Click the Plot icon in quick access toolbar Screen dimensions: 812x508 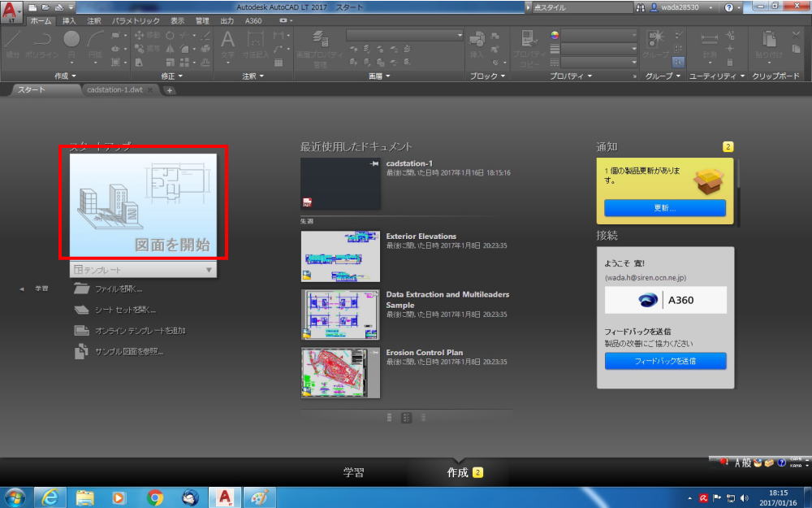pos(58,7)
